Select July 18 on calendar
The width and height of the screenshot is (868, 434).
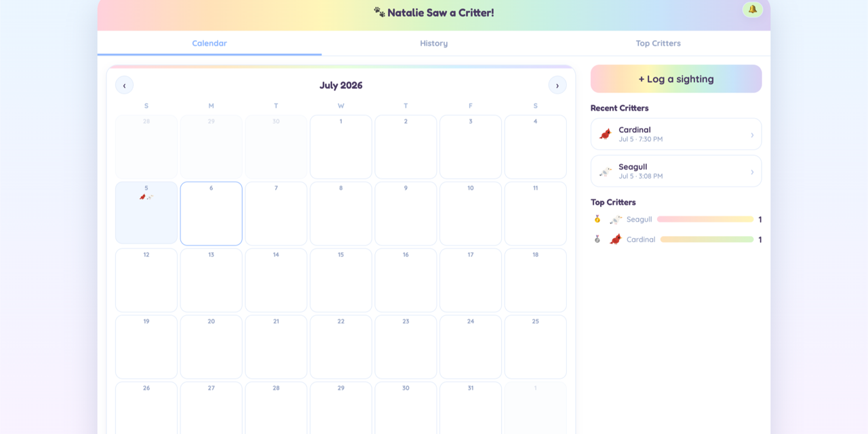(x=536, y=280)
